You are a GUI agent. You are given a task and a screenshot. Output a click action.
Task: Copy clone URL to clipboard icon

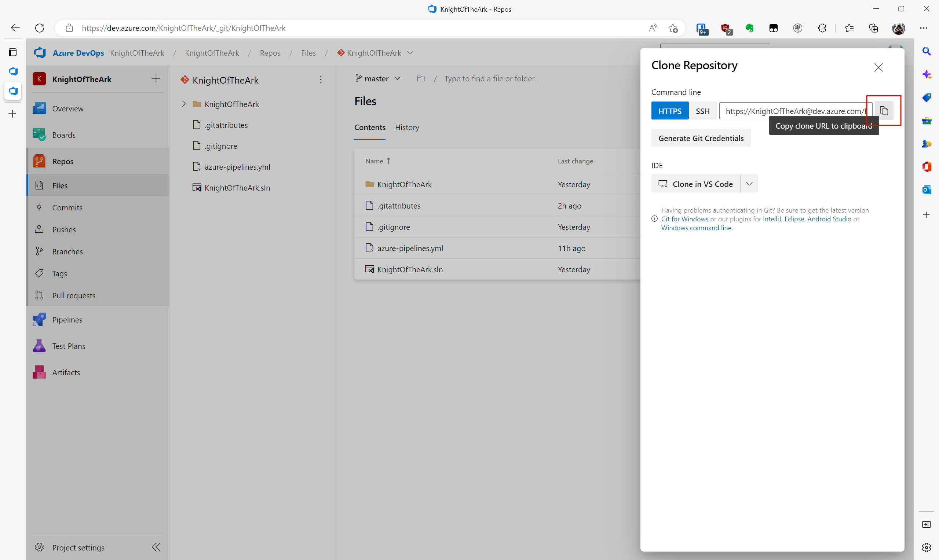pyautogui.click(x=884, y=111)
